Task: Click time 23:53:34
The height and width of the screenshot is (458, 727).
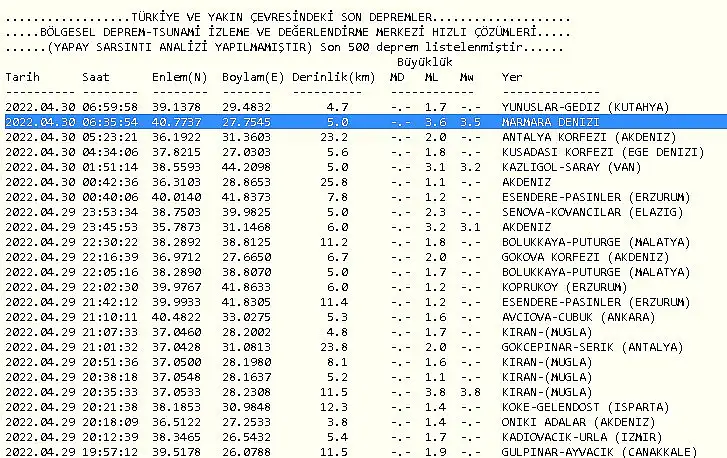Action: click(110, 212)
